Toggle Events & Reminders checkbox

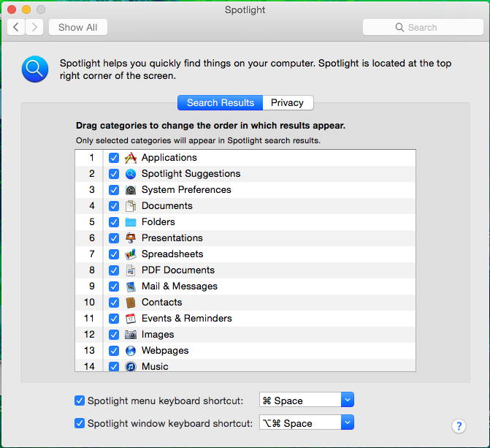(114, 319)
